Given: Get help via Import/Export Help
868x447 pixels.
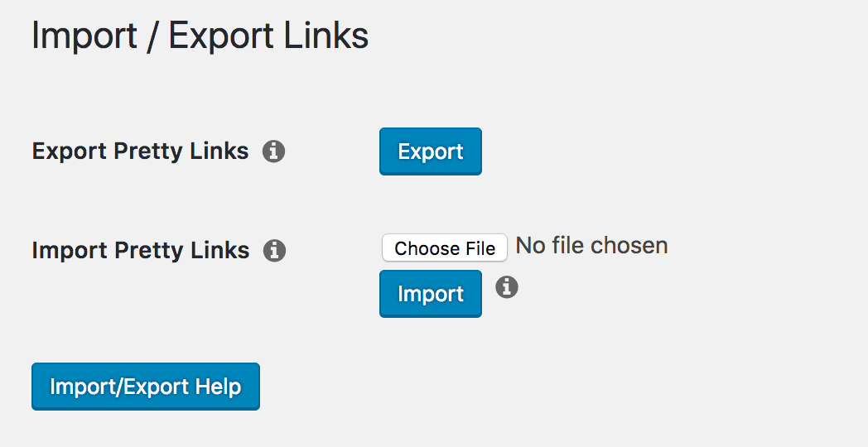Looking at the screenshot, I should click(x=146, y=387).
